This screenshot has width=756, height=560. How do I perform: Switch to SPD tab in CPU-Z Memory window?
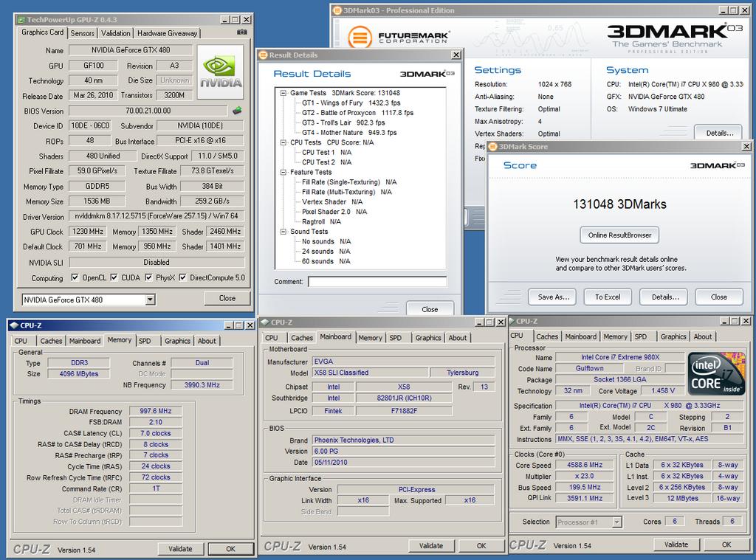tap(145, 341)
